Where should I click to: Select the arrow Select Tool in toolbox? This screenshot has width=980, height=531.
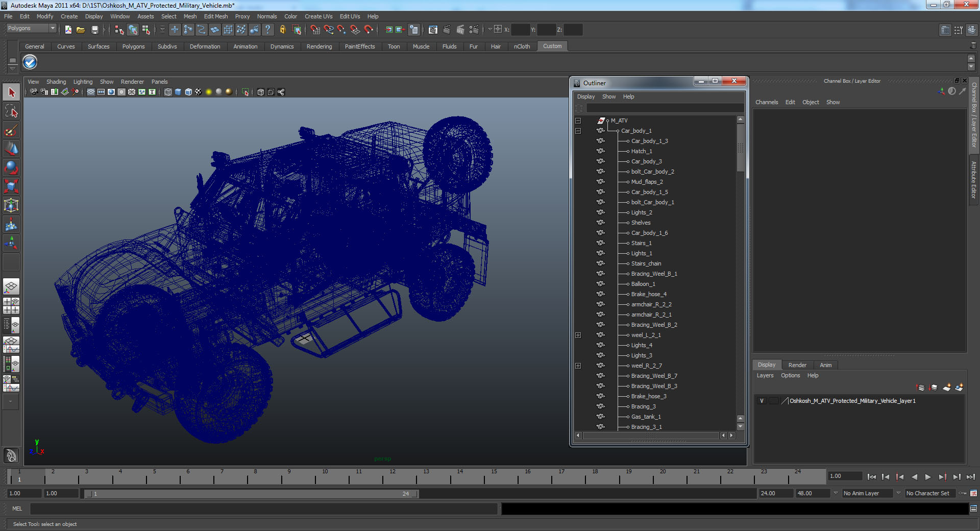11,92
